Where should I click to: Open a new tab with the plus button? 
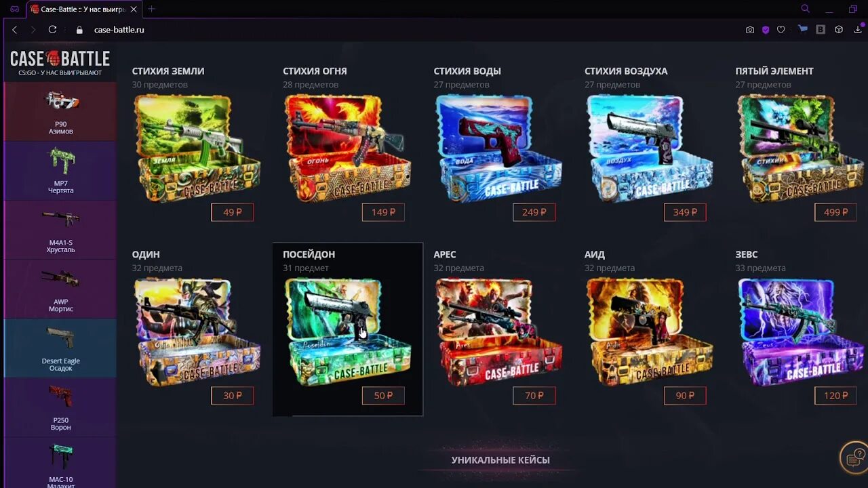tap(151, 9)
